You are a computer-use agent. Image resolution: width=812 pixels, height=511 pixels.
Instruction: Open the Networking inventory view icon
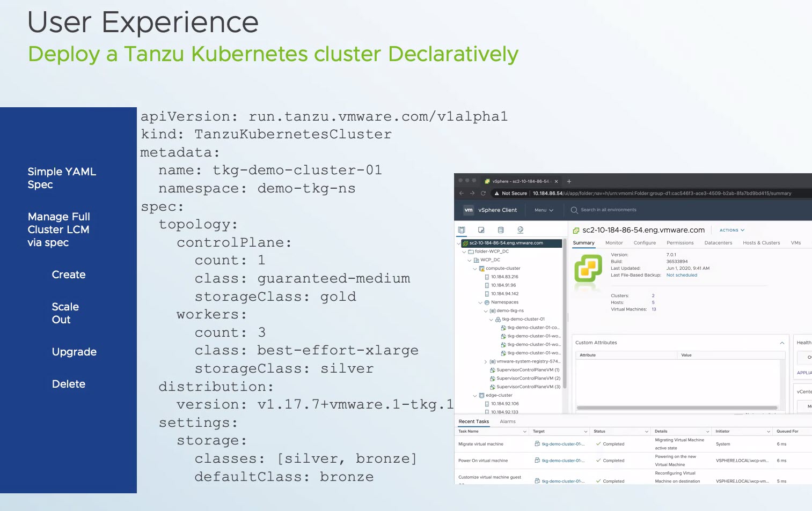click(520, 230)
